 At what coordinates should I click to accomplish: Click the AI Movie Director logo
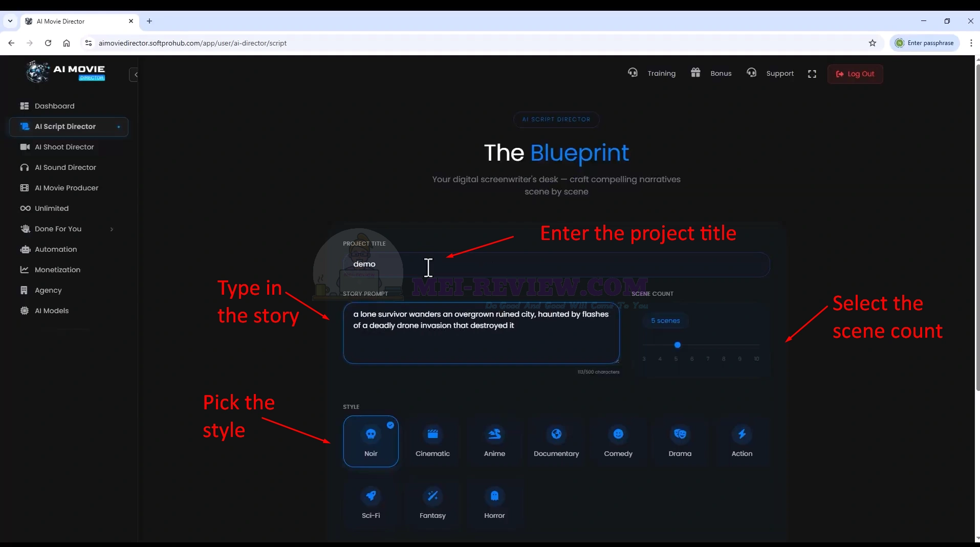pyautogui.click(x=66, y=72)
